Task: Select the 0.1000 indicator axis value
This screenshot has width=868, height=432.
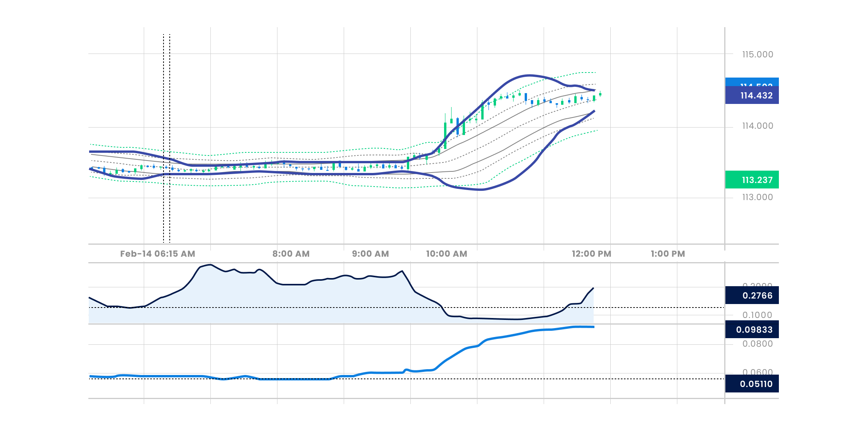Action: pyautogui.click(x=757, y=315)
